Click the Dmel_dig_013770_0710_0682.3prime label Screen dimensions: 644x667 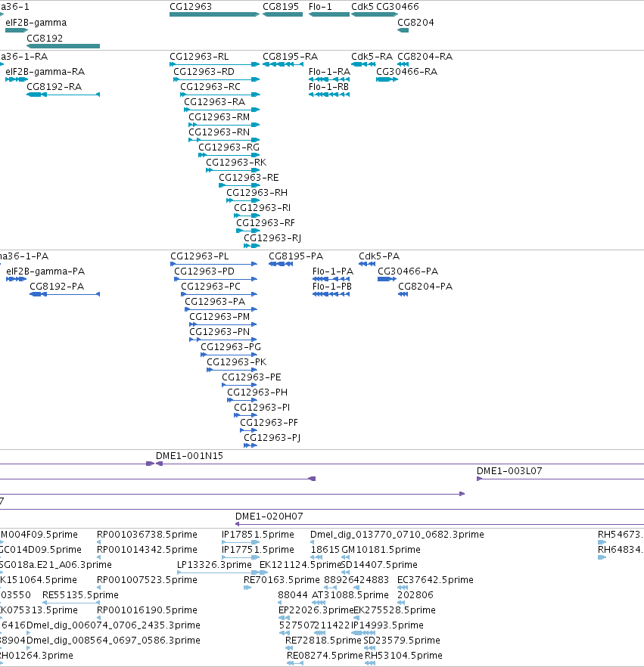pyautogui.click(x=397, y=534)
